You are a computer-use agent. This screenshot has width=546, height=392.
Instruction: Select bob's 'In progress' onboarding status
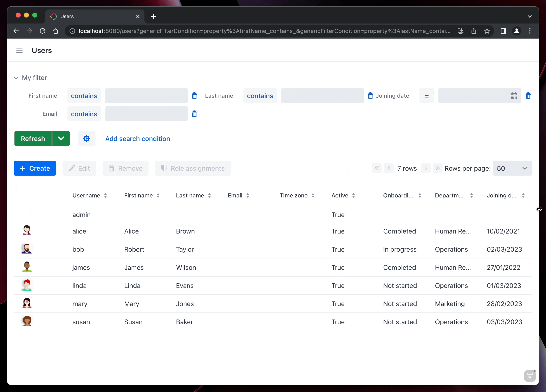[x=400, y=249]
